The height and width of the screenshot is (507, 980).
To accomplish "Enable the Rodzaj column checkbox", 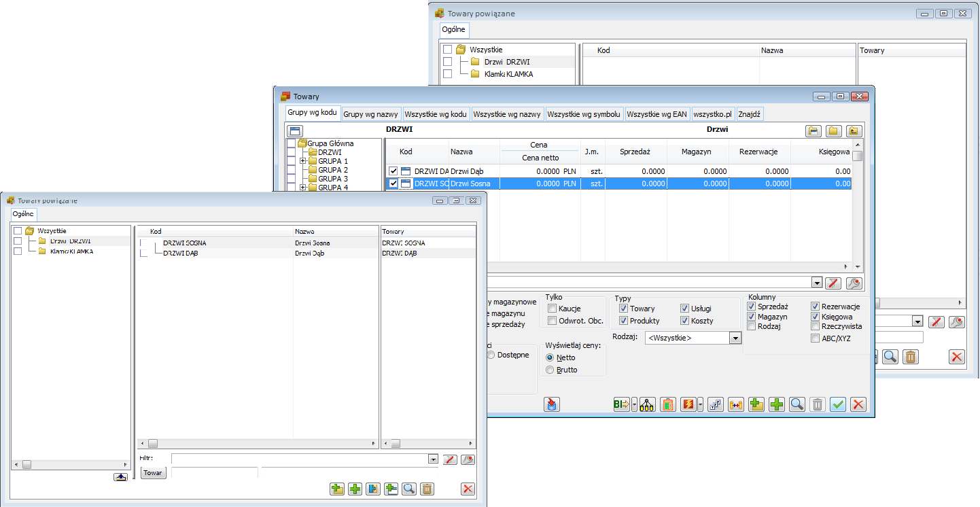I will 751,326.
